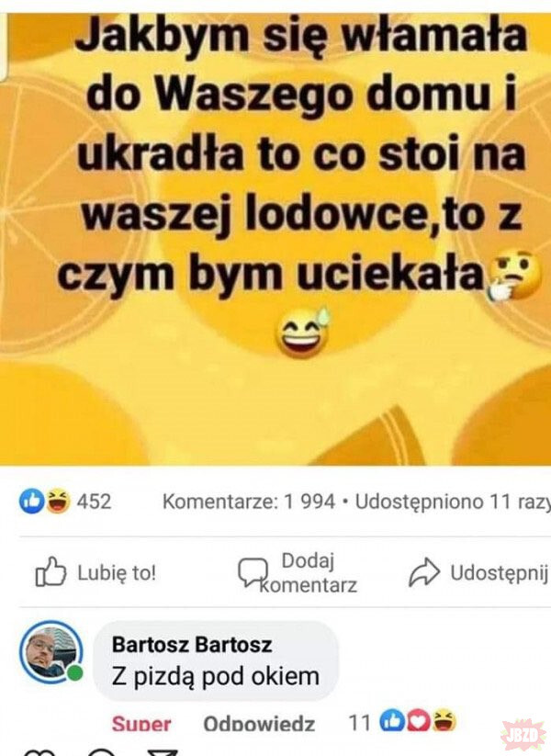Click the Bartosz Bartosz name link

(x=192, y=645)
